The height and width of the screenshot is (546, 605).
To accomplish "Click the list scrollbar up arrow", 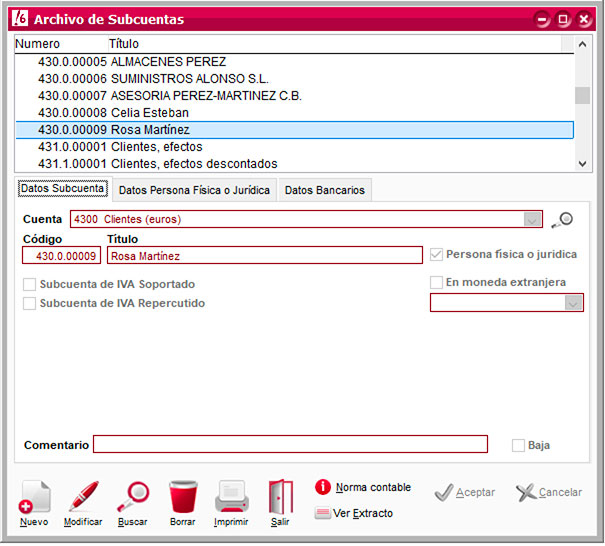I will tap(583, 44).
